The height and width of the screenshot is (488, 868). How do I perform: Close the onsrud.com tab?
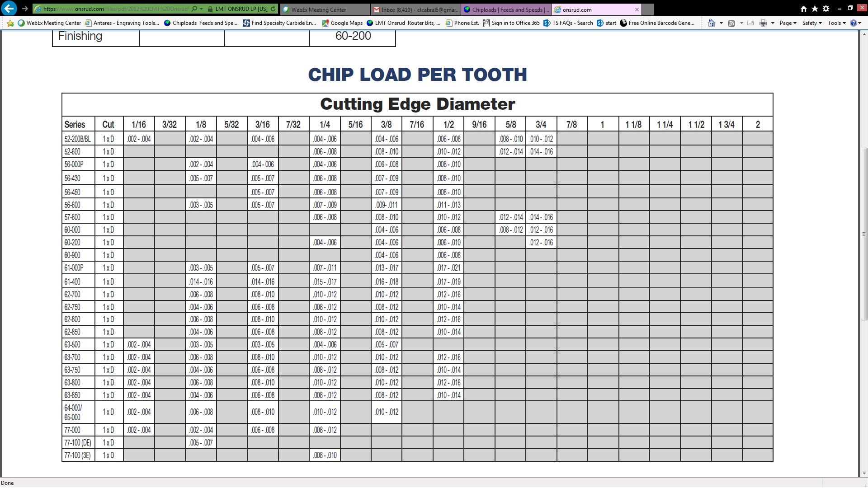tap(637, 9)
